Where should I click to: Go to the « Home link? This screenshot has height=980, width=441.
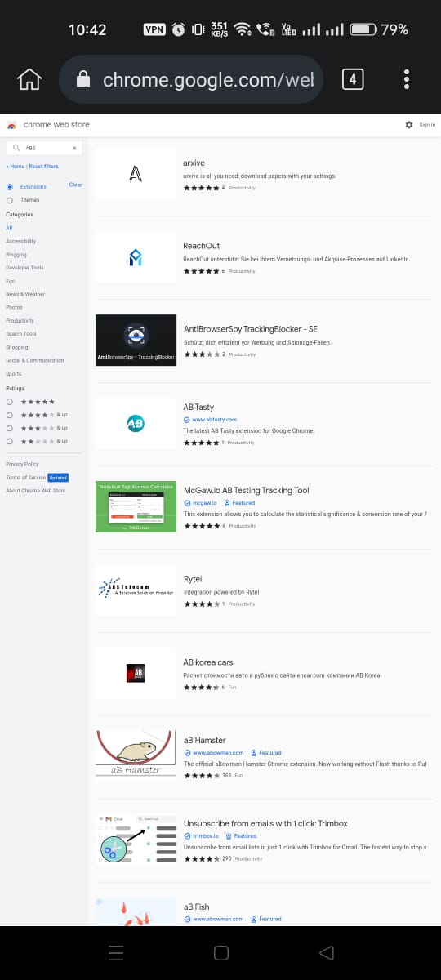pyautogui.click(x=16, y=166)
